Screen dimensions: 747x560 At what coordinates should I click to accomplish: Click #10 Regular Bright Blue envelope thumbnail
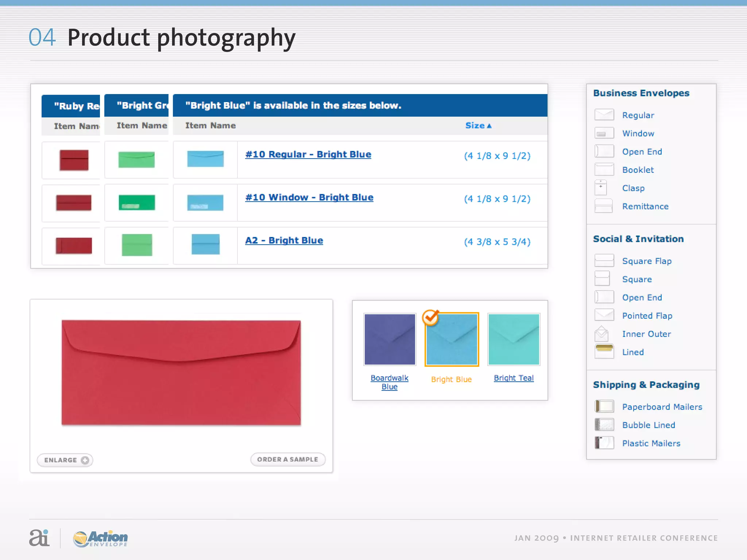click(205, 159)
